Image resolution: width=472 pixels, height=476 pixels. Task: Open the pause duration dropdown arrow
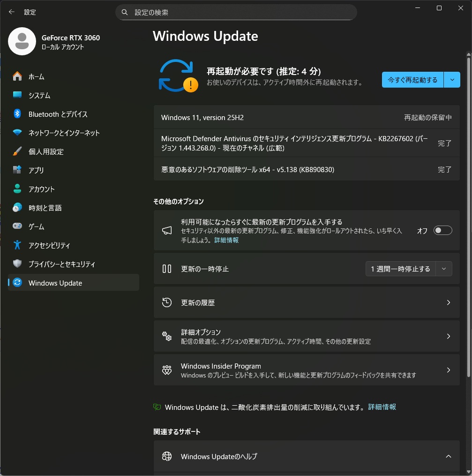[444, 269]
